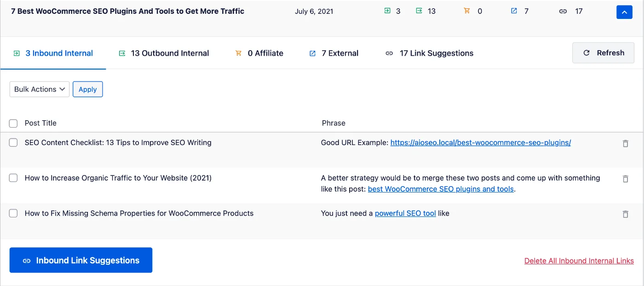Viewport: 644px width, 286px height.
Task: Click Delete All Inbound Internal Links
Action: tap(579, 261)
